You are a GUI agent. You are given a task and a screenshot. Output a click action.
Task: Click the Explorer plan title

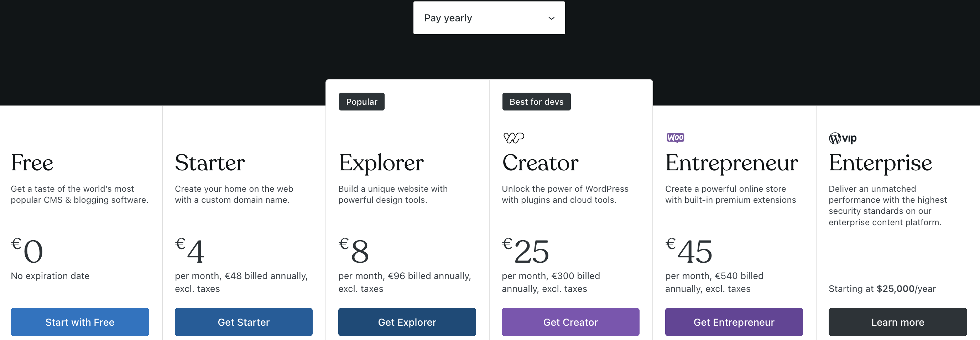(381, 163)
